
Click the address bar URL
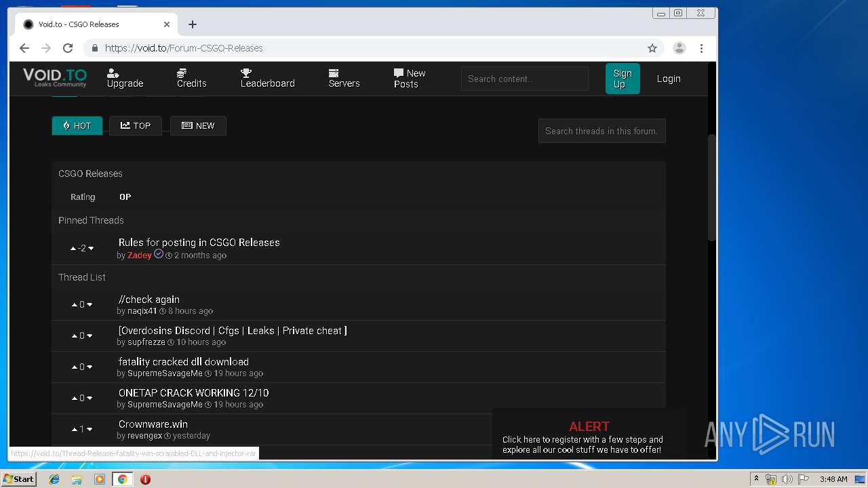click(x=184, y=48)
